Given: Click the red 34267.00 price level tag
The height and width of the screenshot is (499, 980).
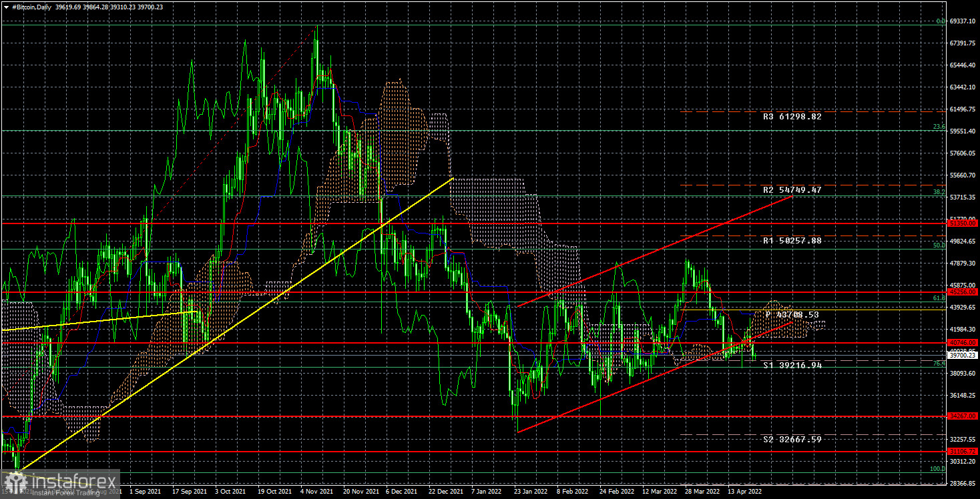Looking at the screenshot, I should pyautogui.click(x=963, y=416).
